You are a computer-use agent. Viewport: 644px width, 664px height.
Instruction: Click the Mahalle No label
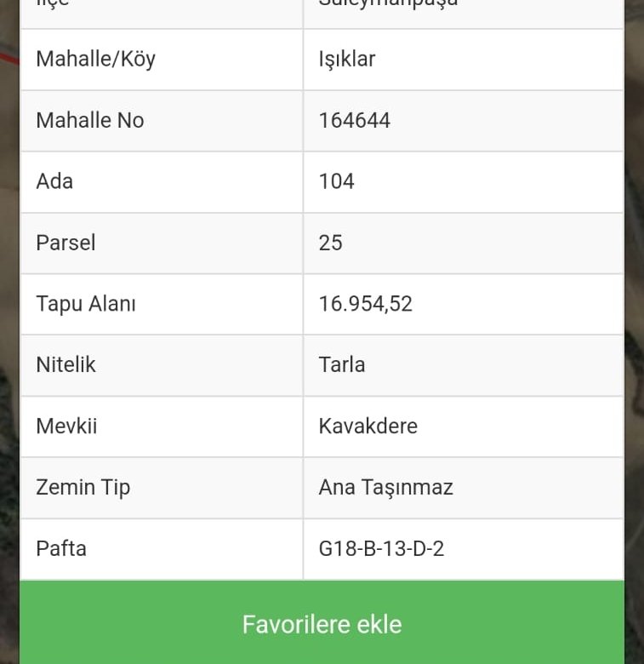(90, 120)
